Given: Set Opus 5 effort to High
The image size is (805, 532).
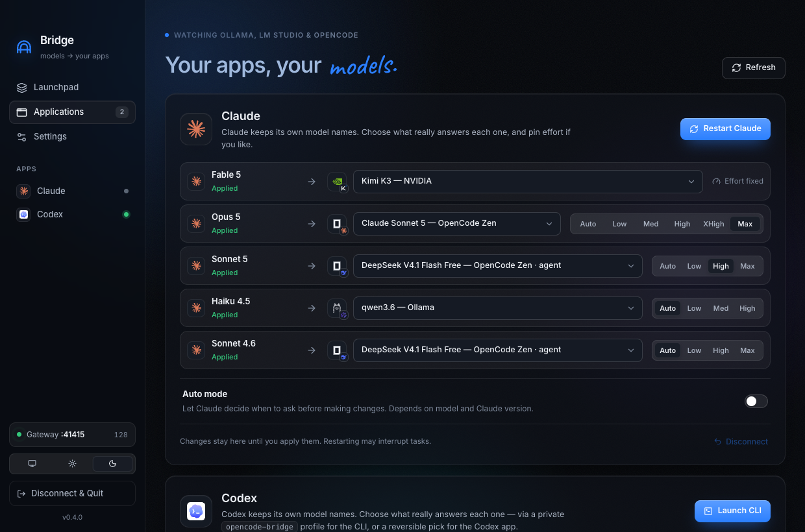Looking at the screenshot, I should pyautogui.click(x=682, y=224).
